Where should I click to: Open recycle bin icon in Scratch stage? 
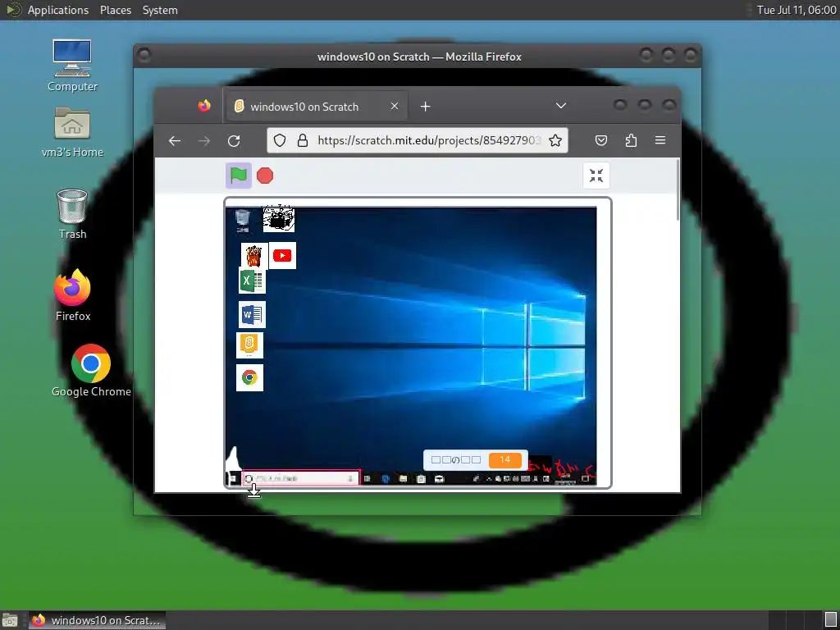[242, 220]
